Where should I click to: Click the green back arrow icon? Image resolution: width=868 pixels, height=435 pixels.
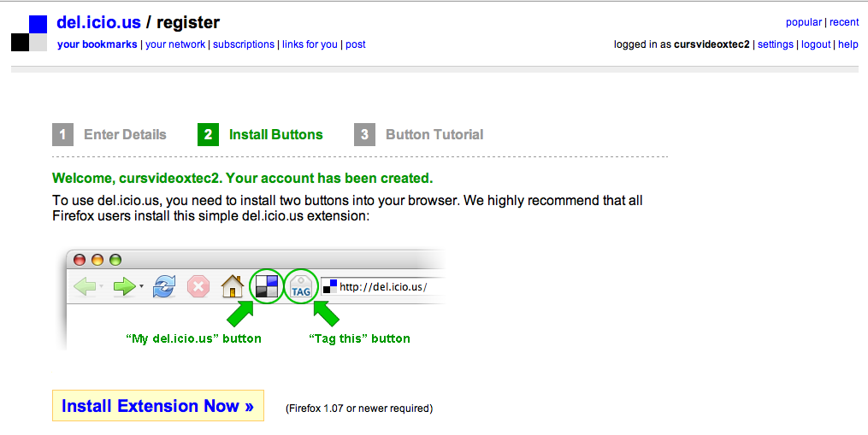point(86,286)
